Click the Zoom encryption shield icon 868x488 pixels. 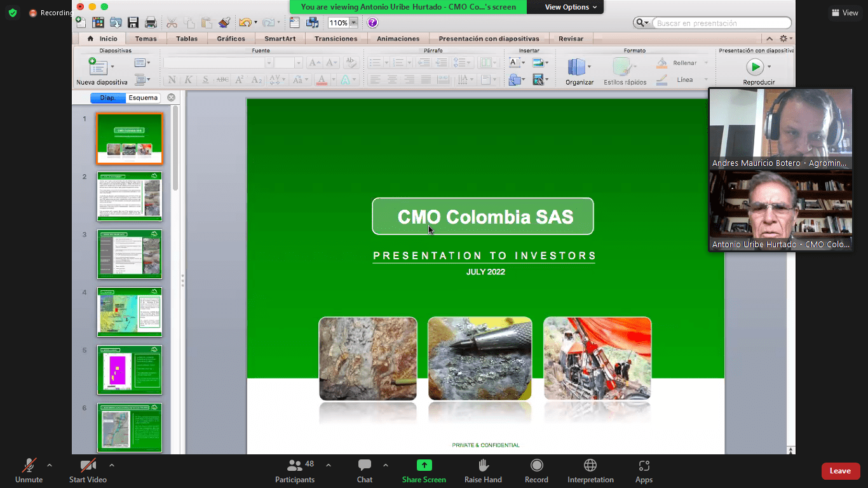point(13,13)
